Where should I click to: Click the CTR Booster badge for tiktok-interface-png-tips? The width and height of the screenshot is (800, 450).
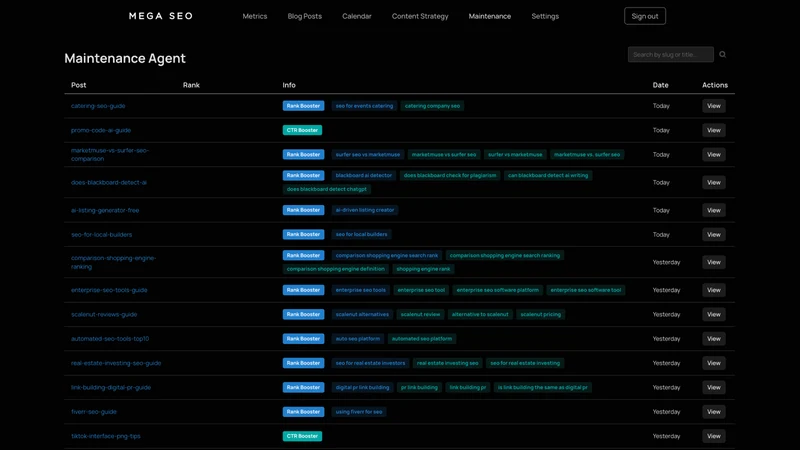click(302, 436)
